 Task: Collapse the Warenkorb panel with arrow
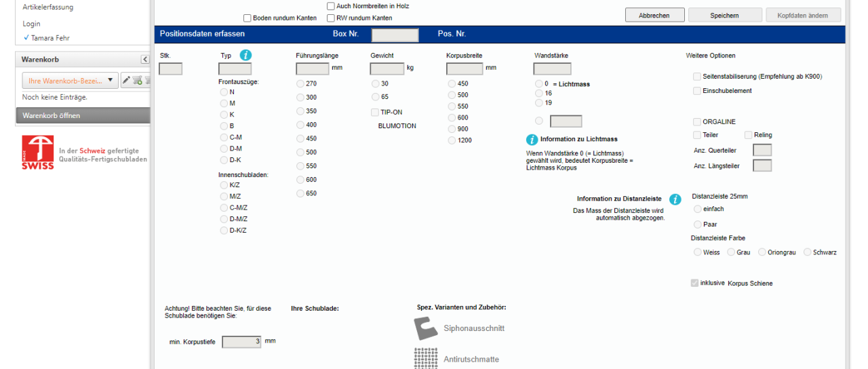[x=145, y=60]
